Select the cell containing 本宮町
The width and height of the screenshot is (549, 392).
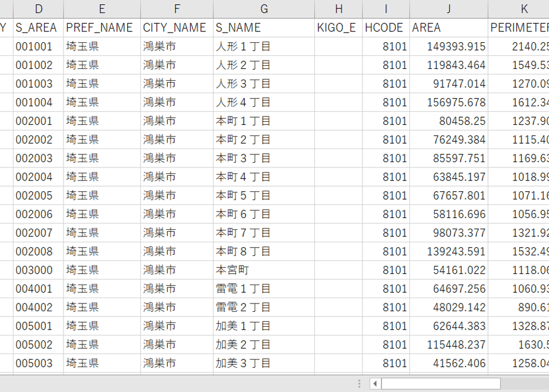pyautogui.click(x=264, y=270)
